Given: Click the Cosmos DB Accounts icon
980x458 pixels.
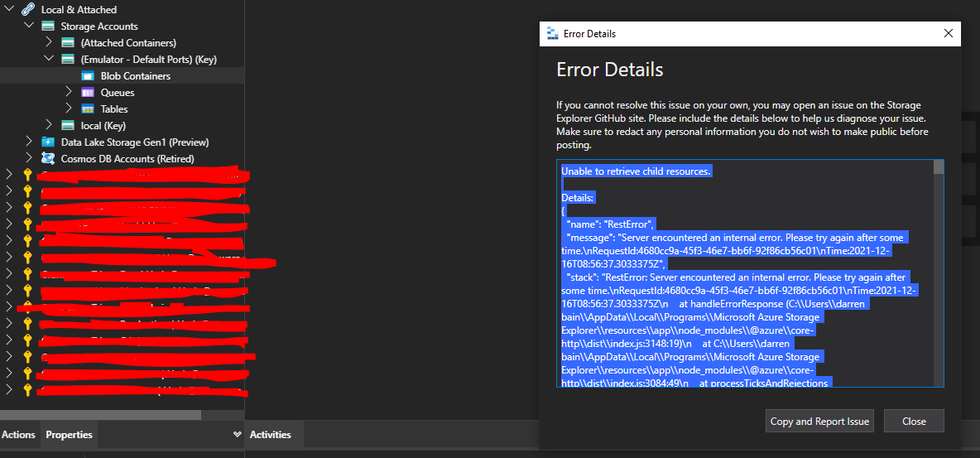Looking at the screenshot, I should (47, 158).
